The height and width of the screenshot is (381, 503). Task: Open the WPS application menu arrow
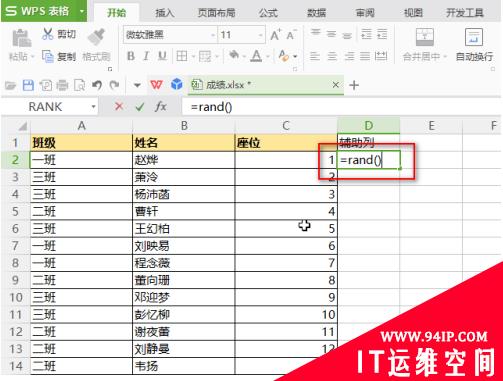click(82, 11)
